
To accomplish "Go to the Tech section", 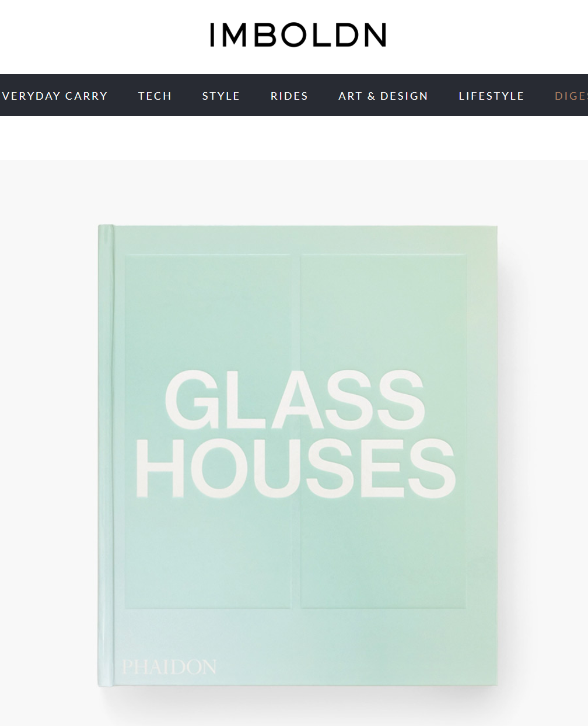I will pos(155,96).
